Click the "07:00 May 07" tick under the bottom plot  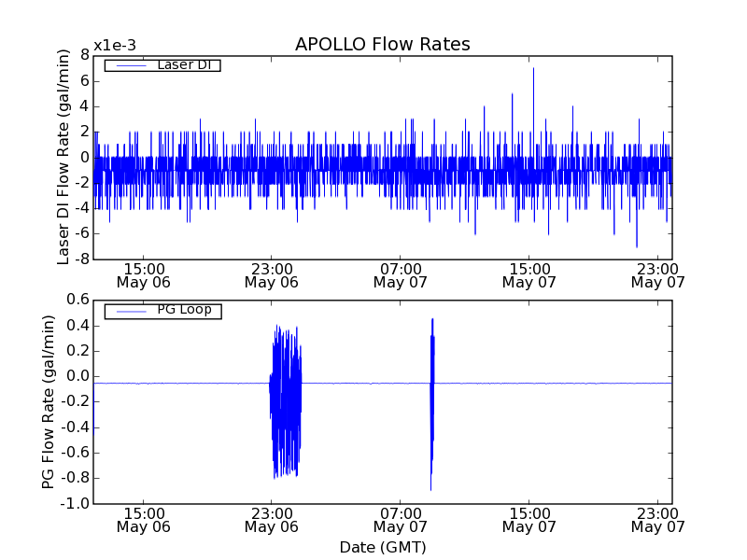tap(400, 519)
